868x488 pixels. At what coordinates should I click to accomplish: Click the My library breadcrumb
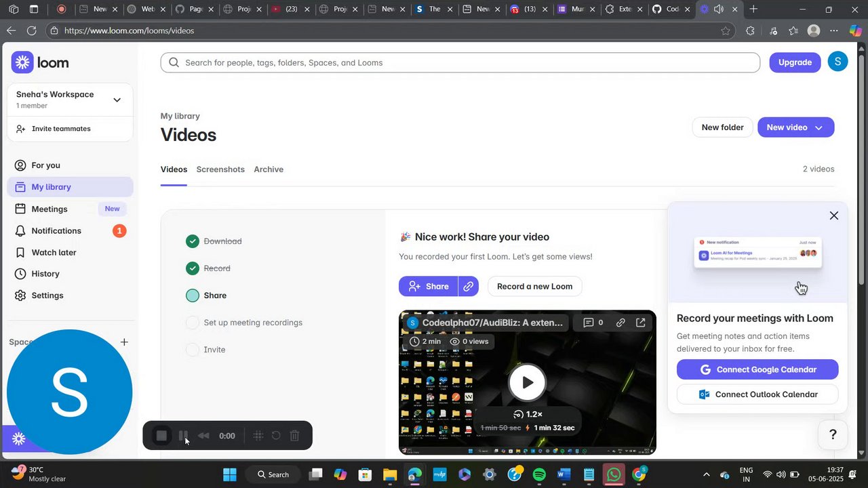click(180, 116)
